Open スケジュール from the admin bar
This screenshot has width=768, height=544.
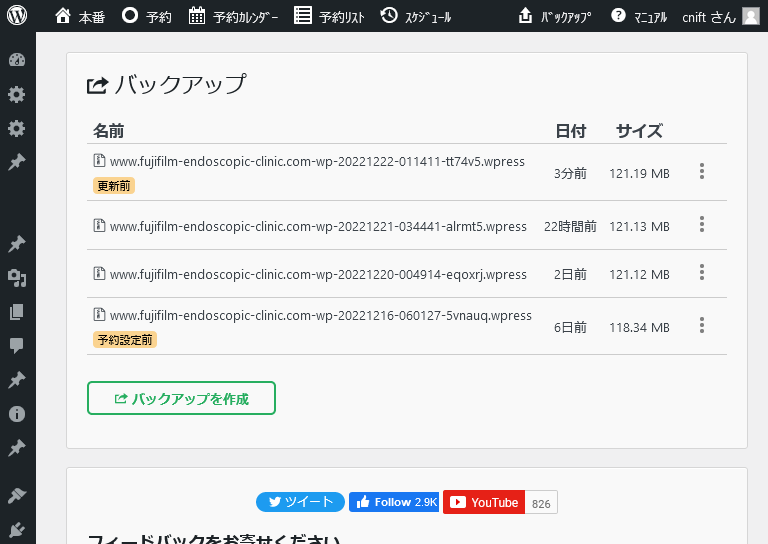point(416,16)
